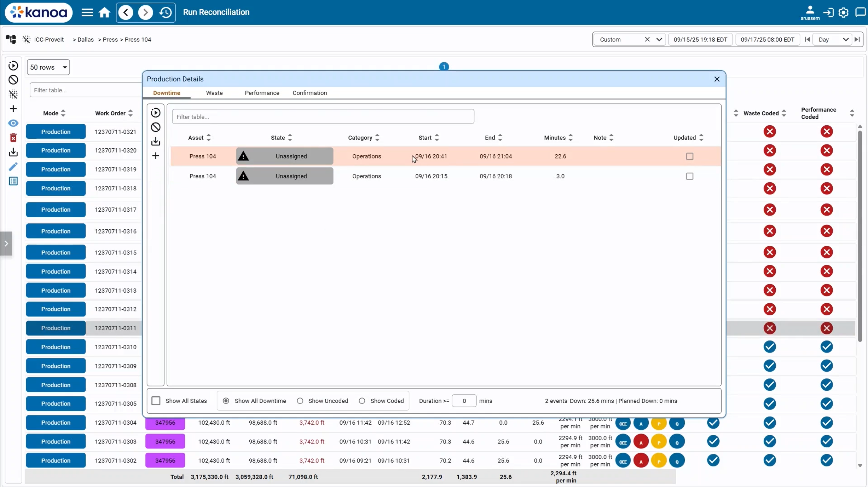
Task: Click the Duration minutes input field
Action: 464,401
